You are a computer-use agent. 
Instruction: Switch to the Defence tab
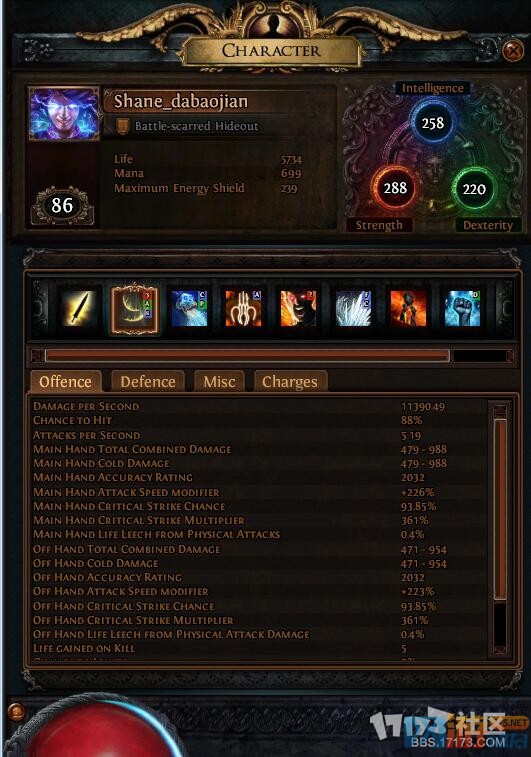pyautogui.click(x=148, y=382)
